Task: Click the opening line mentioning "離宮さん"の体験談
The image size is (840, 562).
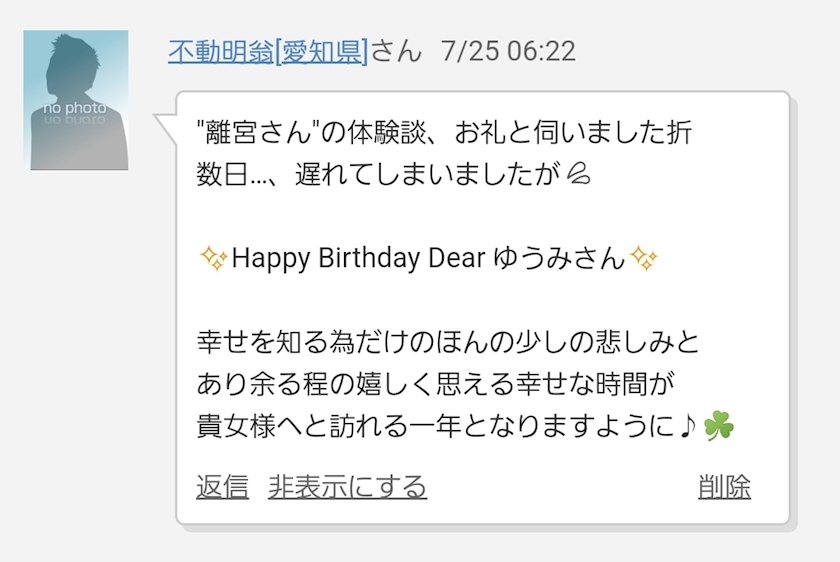Action: tap(444, 132)
